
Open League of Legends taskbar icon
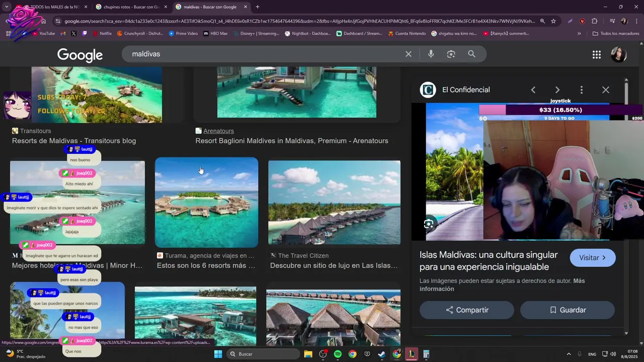pos(412,354)
